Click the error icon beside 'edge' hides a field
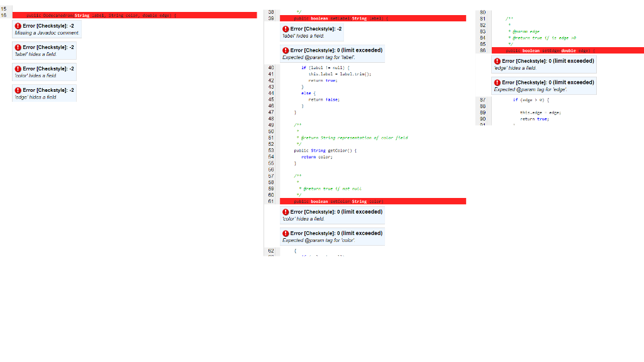644x362 pixels. [17, 89]
